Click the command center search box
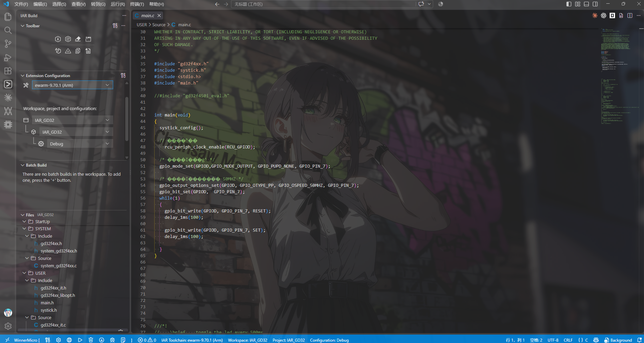The height and width of the screenshot is (343, 644). point(323,4)
